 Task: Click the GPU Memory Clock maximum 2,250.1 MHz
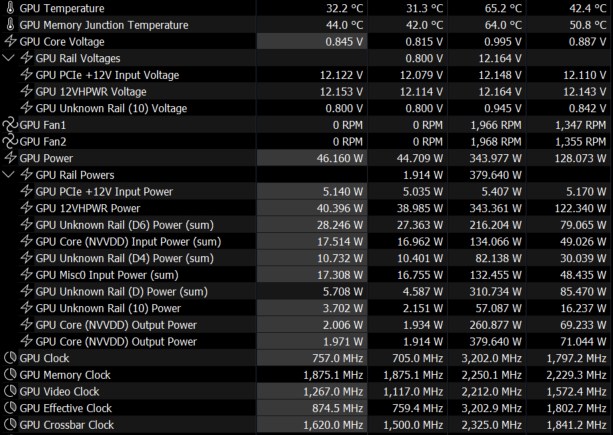point(492,375)
